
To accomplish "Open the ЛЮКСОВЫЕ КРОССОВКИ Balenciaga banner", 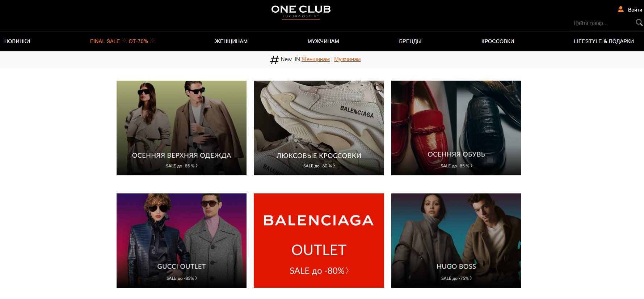I will pyautogui.click(x=319, y=128).
